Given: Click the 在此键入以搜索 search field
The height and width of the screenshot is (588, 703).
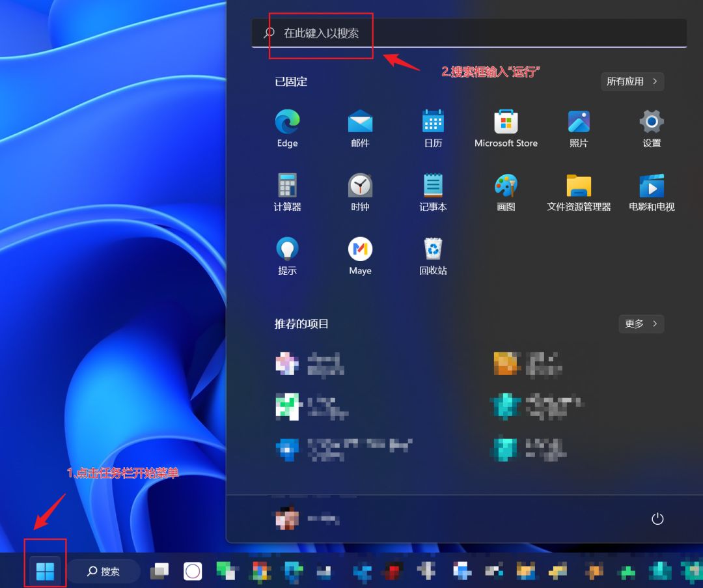Looking at the screenshot, I should (469, 33).
